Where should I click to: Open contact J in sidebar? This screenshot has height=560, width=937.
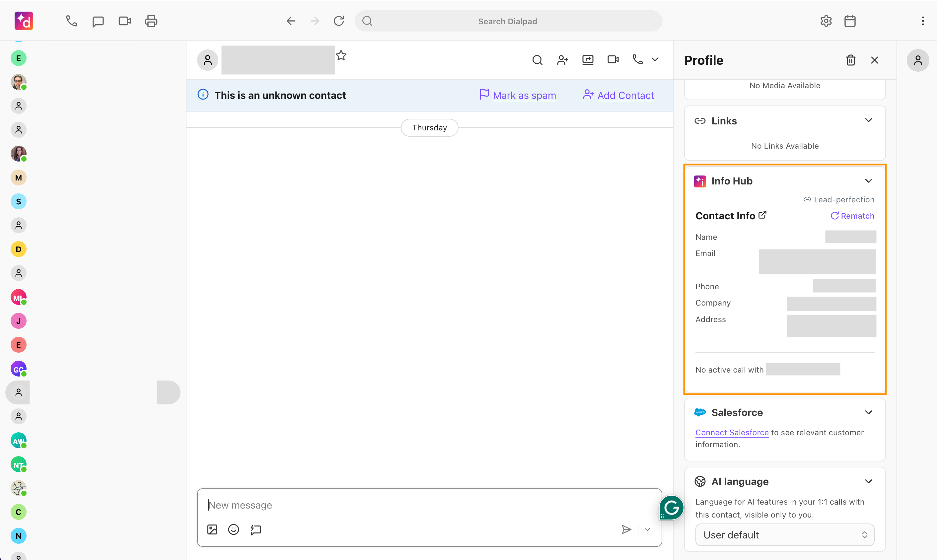(19, 321)
